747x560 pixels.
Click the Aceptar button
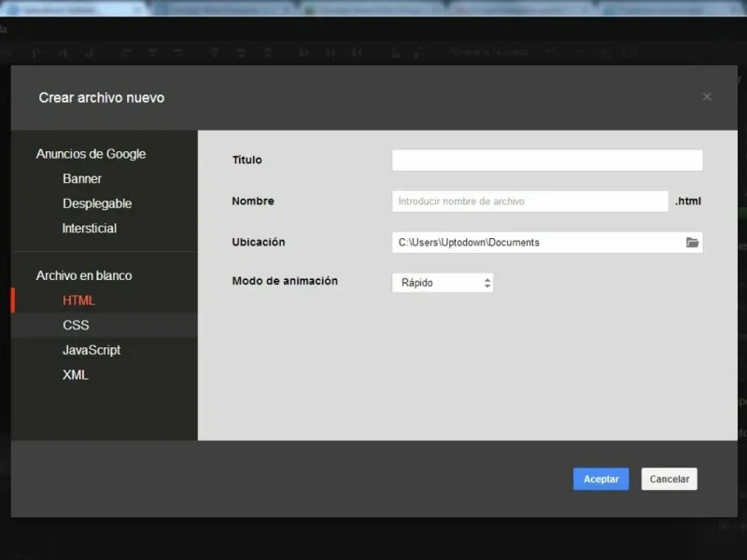click(600, 479)
